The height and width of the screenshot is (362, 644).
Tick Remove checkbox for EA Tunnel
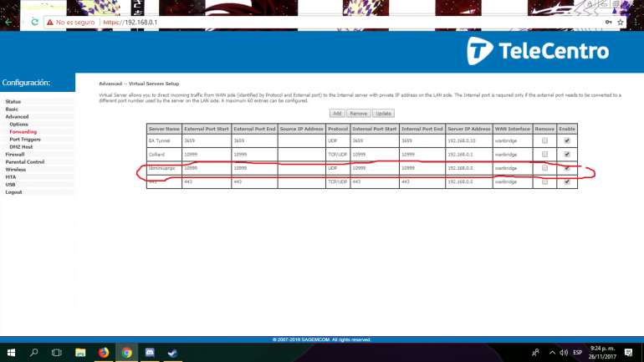(544, 140)
